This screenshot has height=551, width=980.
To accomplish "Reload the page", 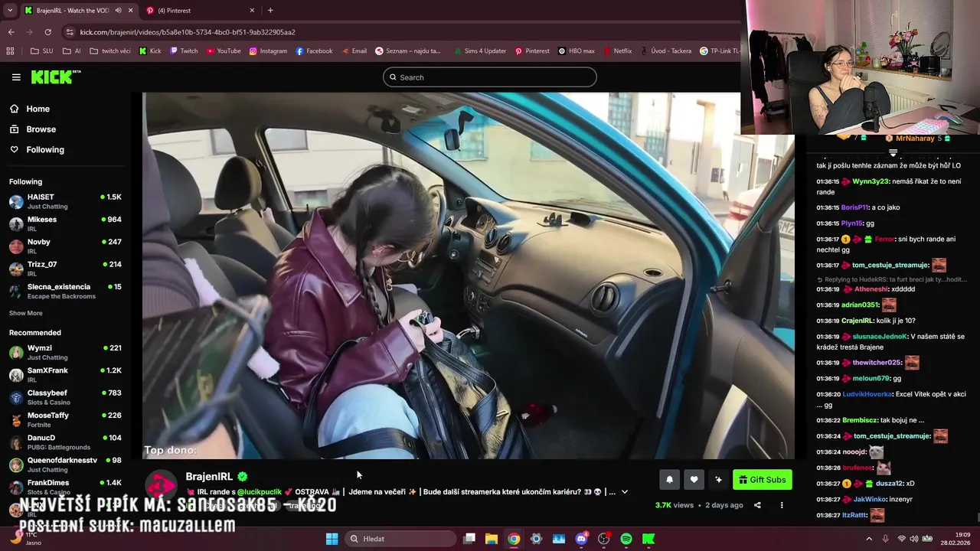I will tap(47, 32).
